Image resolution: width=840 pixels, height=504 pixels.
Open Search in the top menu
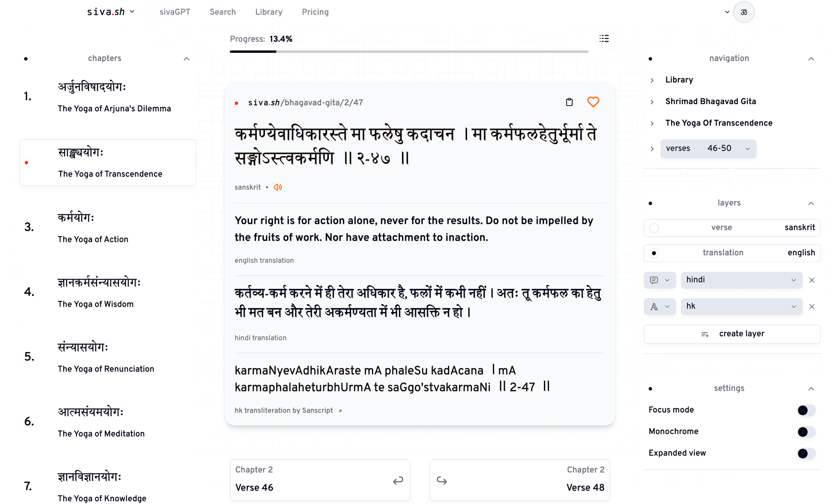pyautogui.click(x=223, y=12)
